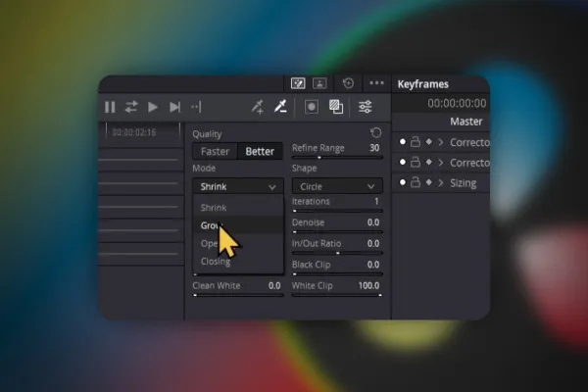This screenshot has width=588, height=392.
Task: Click the Refine Range value 30
Action: [x=374, y=148]
